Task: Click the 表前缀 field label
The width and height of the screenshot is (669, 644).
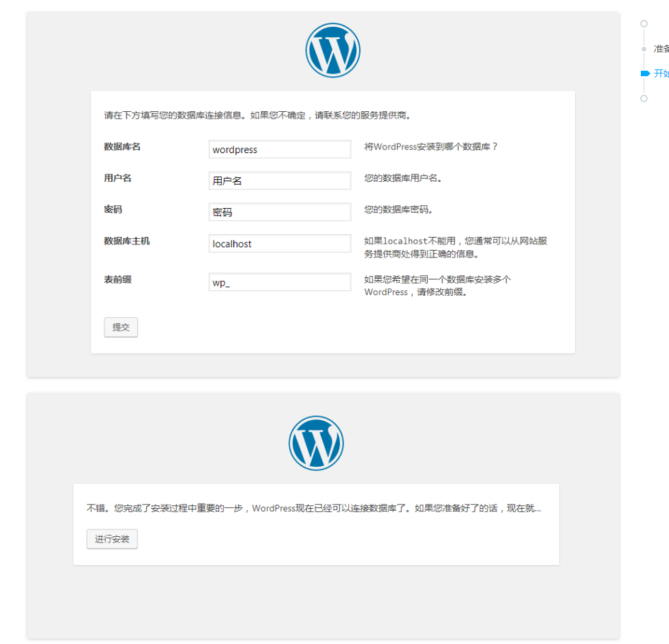Action: click(x=117, y=279)
